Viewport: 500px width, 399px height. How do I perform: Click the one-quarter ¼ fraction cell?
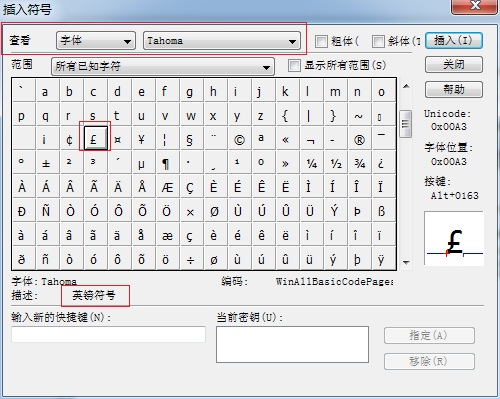coord(311,162)
